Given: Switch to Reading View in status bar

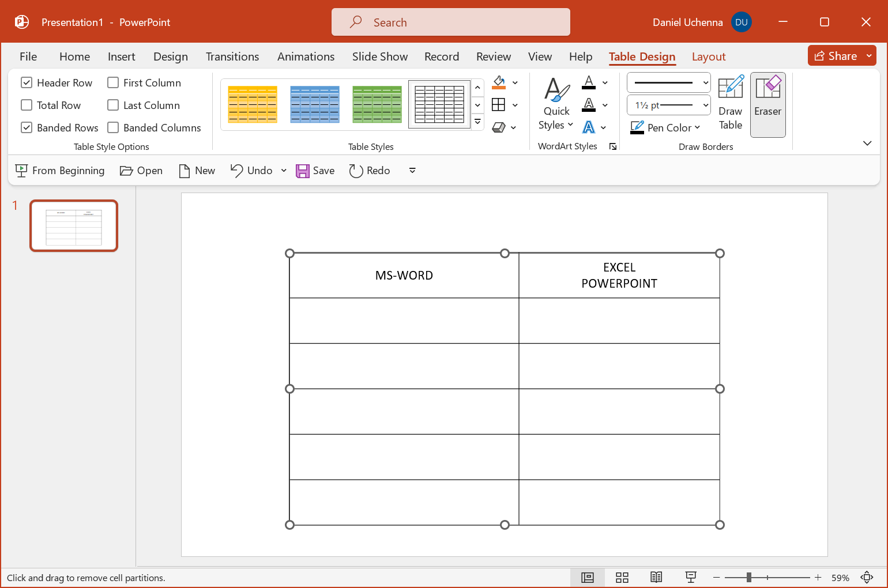Looking at the screenshot, I should click(656, 578).
